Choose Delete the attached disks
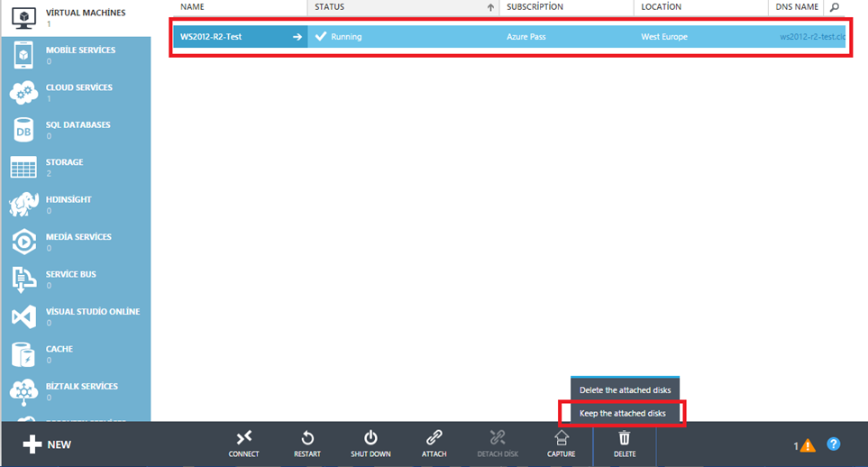Image resolution: width=868 pixels, height=467 pixels. coord(625,390)
